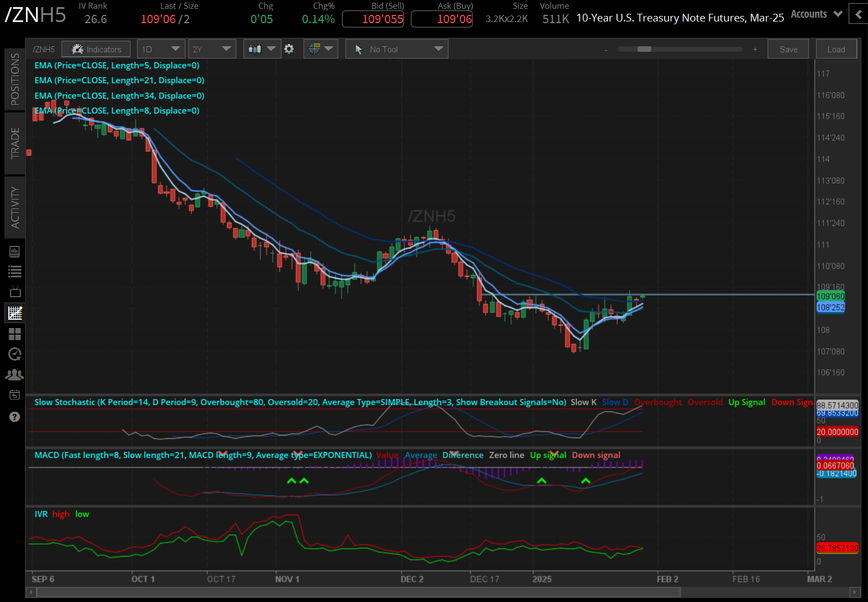Viewport: 868px width, 602px height.
Task: Click the news/dashboard sidebar icon
Action: pos(15,252)
